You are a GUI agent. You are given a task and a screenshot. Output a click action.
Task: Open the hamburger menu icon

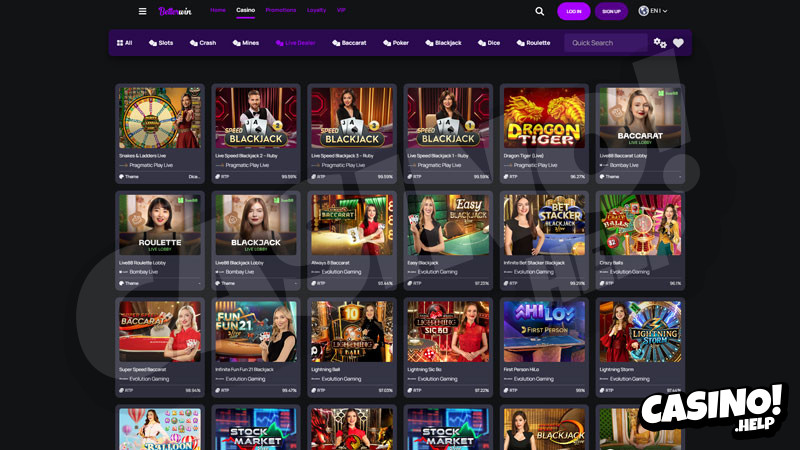(x=142, y=11)
